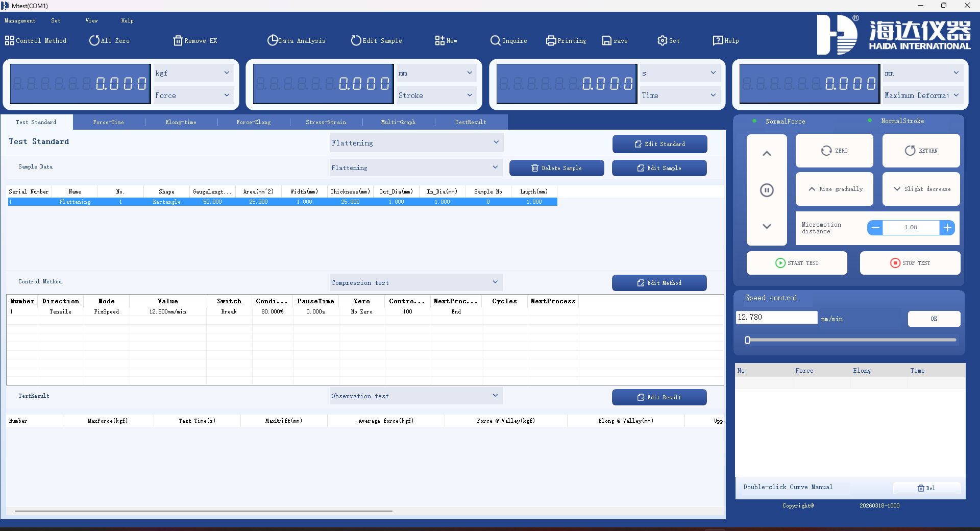This screenshot has height=531, width=980.
Task: Expand the kgf unit dropdown
Action: [193, 73]
